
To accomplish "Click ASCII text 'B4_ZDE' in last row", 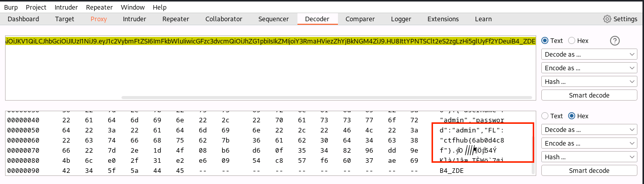I will point(451,170).
